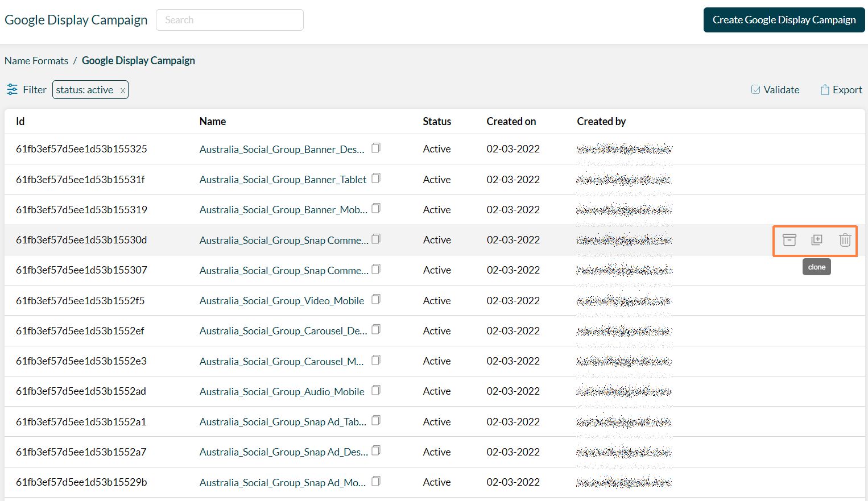Copy the Australia_Social_Group_Carousel_De campaign name

[x=376, y=329]
